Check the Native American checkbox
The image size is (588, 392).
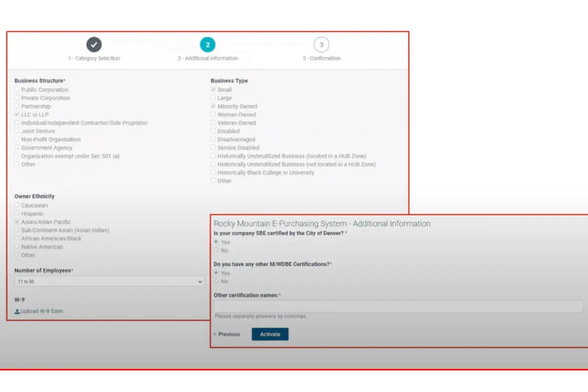click(17, 247)
